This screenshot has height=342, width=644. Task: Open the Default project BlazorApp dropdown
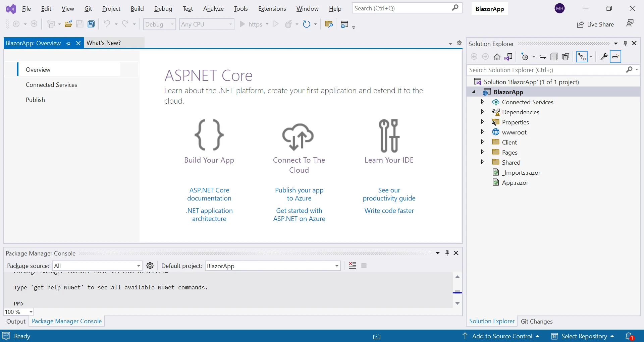(273, 266)
